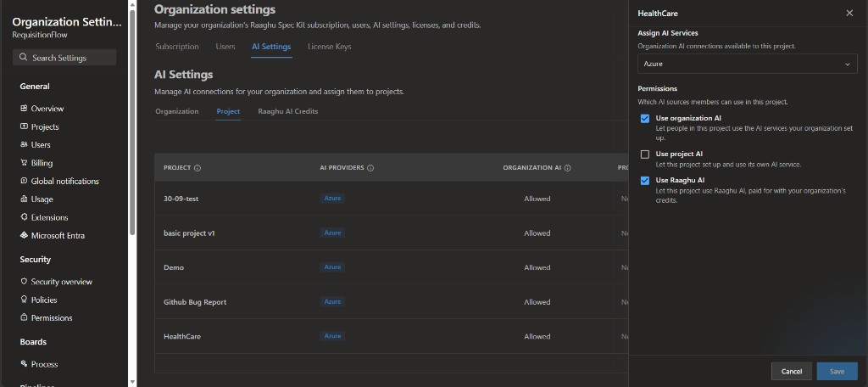Click info icon next to PROJECT header

pyautogui.click(x=198, y=168)
